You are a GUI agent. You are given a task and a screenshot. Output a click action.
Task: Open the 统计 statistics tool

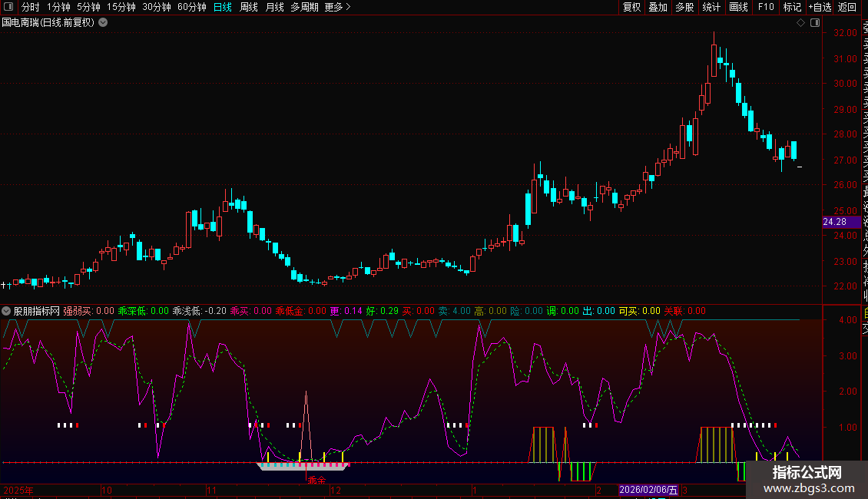[711, 7]
